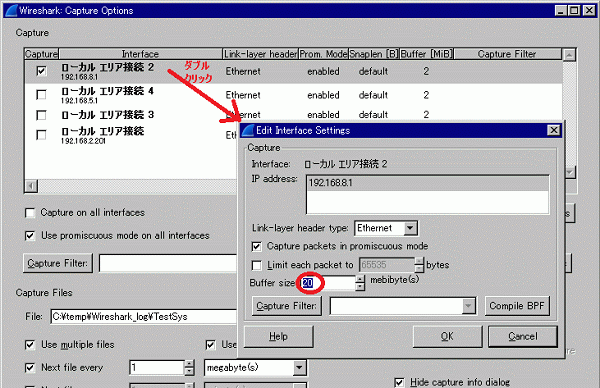Click the Prom. Mode column header
The width and height of the screenshot is (600, 388).
(x=323, y=54)
